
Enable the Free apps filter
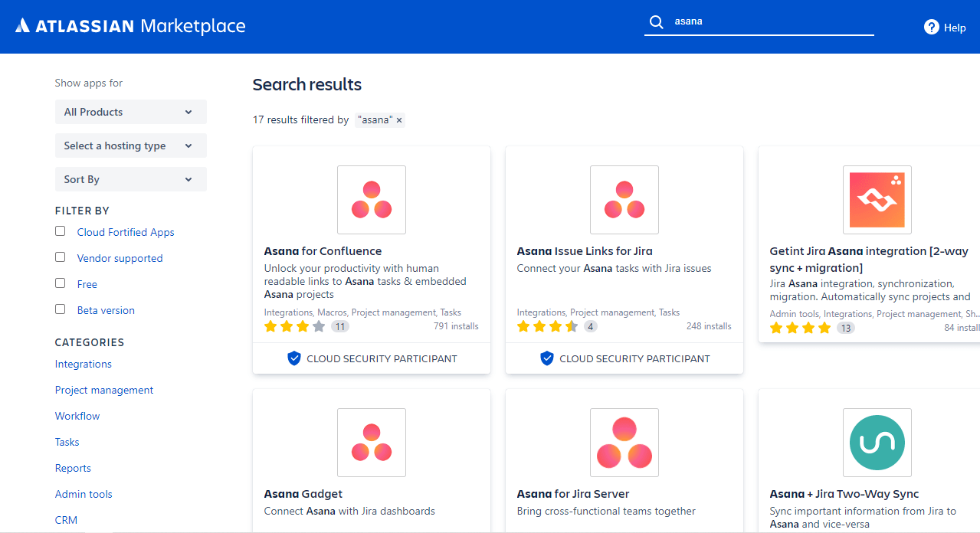coord(60,283)
